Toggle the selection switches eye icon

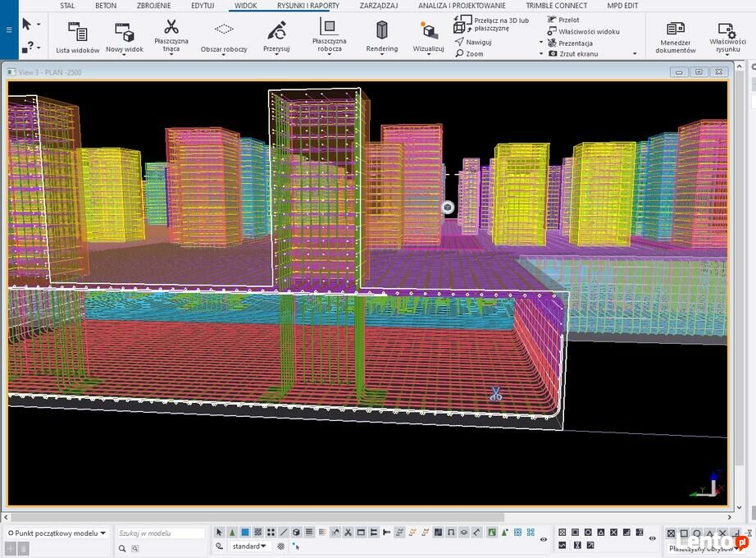tap(544, 539)
